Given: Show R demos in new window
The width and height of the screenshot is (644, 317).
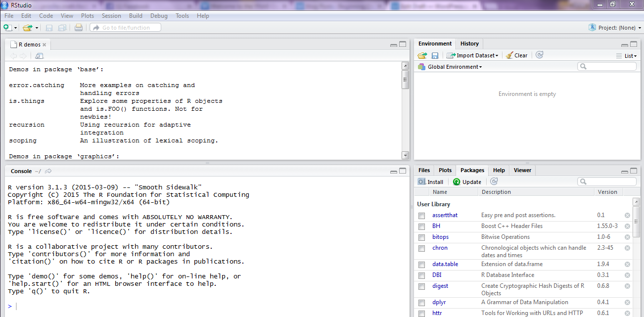Looking at the screenshot, I should (x=39, y=56).
